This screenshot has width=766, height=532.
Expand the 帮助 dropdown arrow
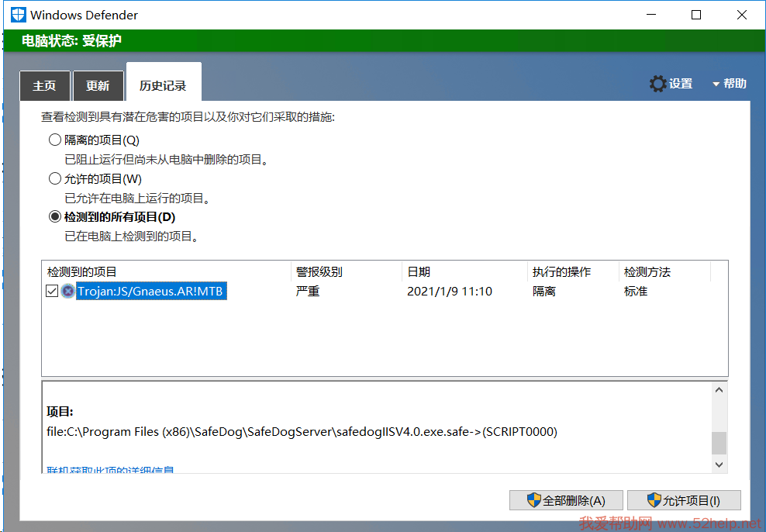[716, 84]
